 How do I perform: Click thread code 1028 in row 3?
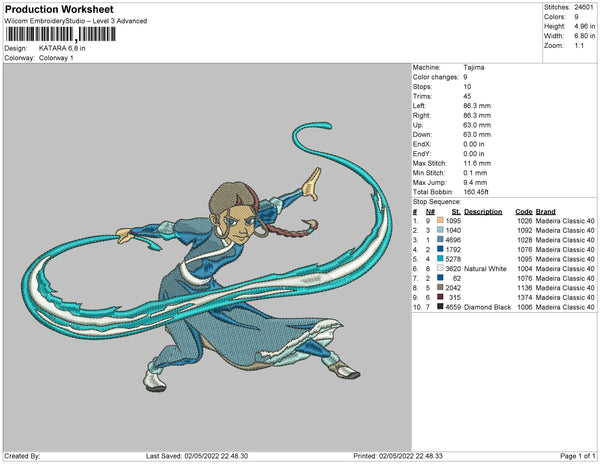point(525,240)
